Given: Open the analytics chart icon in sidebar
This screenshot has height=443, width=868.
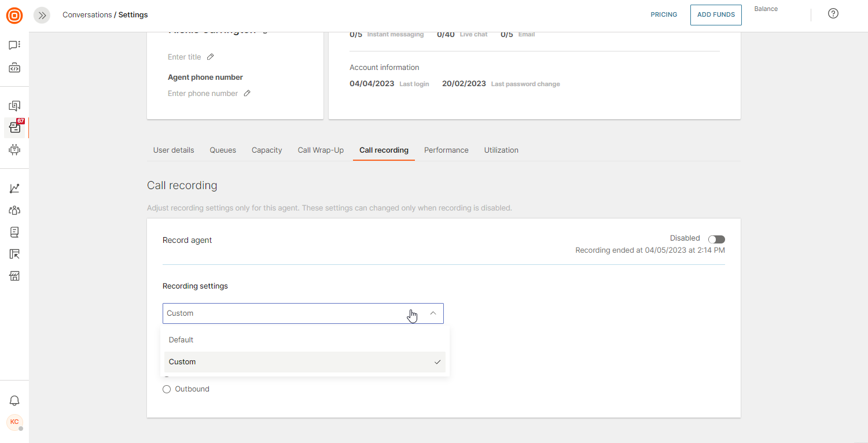Looking at the screenshot, I should (14, 189).
